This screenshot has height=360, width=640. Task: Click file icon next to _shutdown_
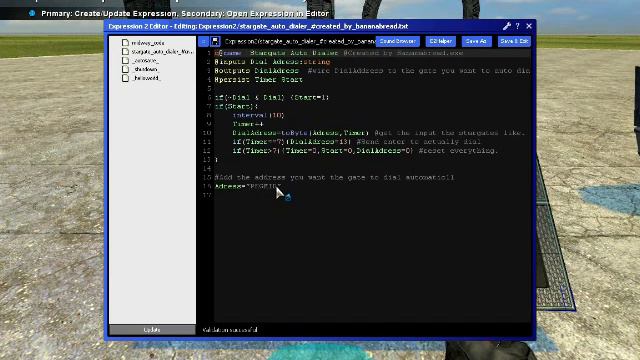point(125,69)
